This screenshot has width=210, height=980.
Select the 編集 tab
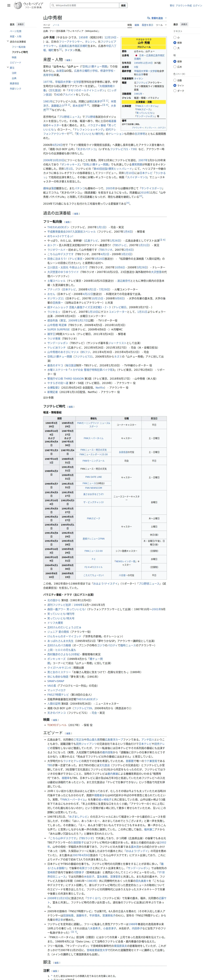(137, 25)
